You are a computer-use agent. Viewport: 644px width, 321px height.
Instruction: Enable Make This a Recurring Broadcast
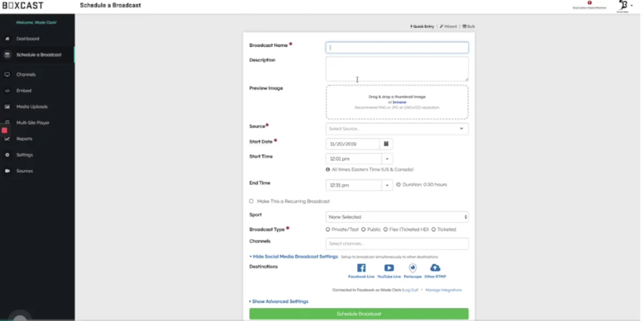pyautogui.click(x=251, y=201)
